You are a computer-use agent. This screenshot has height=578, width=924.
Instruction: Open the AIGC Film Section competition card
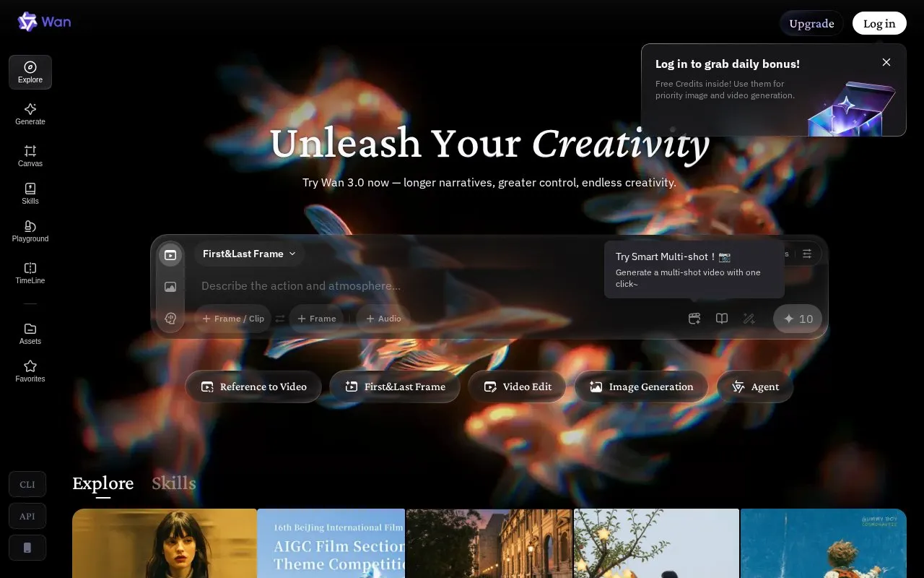[x=331, y=543]
